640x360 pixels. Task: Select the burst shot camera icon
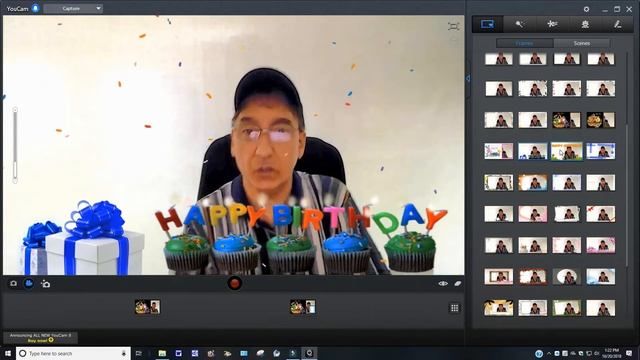(45, 283)
